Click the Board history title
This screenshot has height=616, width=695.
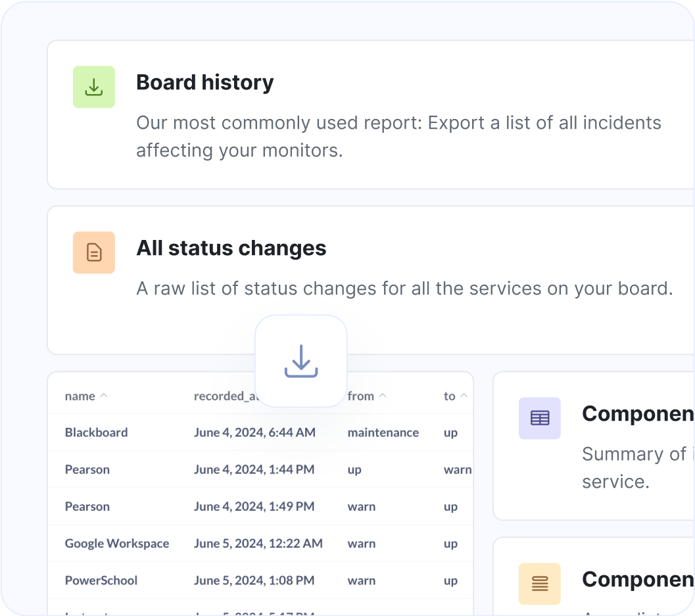204,82
